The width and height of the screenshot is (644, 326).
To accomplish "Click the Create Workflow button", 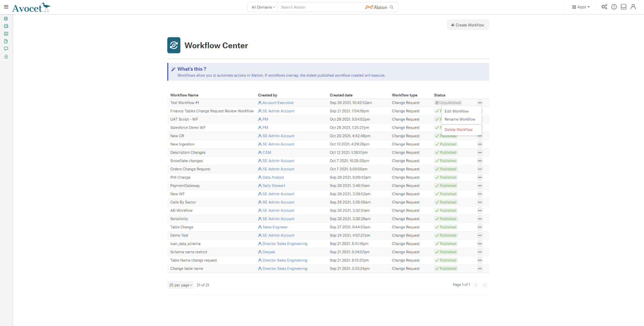I will (468, 25).
